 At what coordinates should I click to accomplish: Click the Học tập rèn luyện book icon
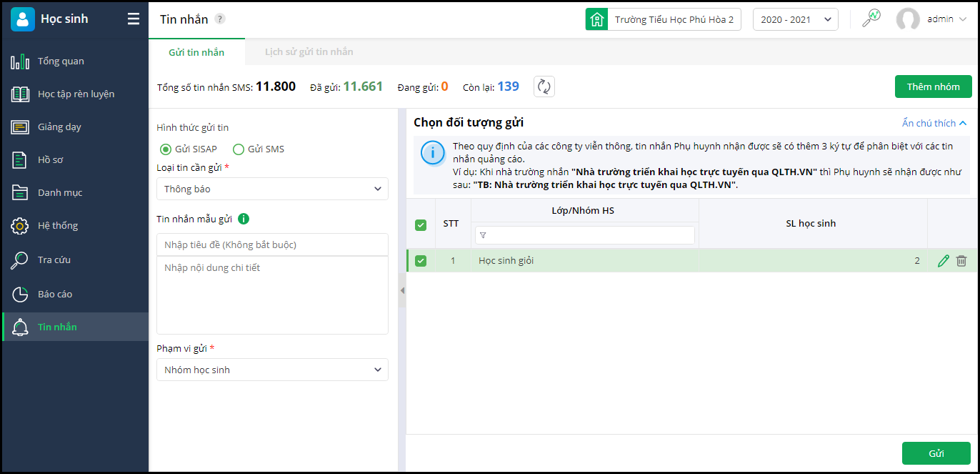click(x=20, y=94)
